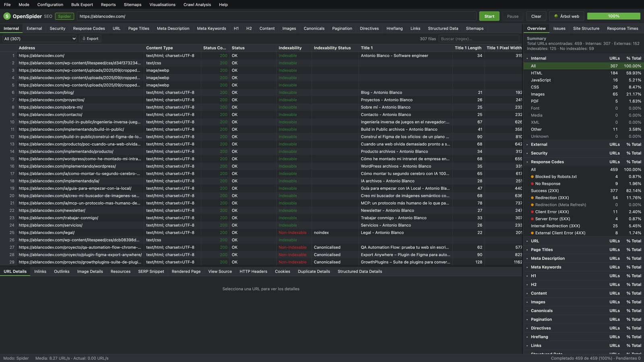Select the https://ablancodev.com/blog/ row
The image size is (644, 362).
(261, 93)
